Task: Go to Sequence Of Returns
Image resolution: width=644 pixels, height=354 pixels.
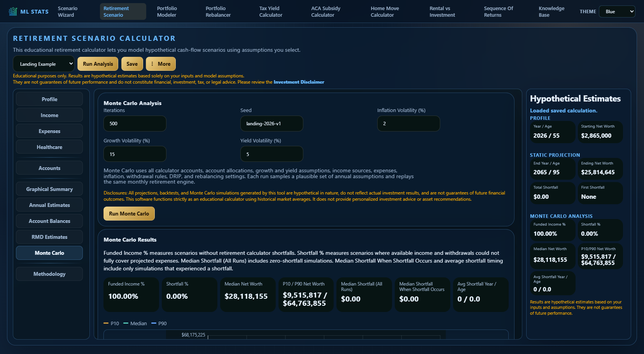Action: point(499,12)
